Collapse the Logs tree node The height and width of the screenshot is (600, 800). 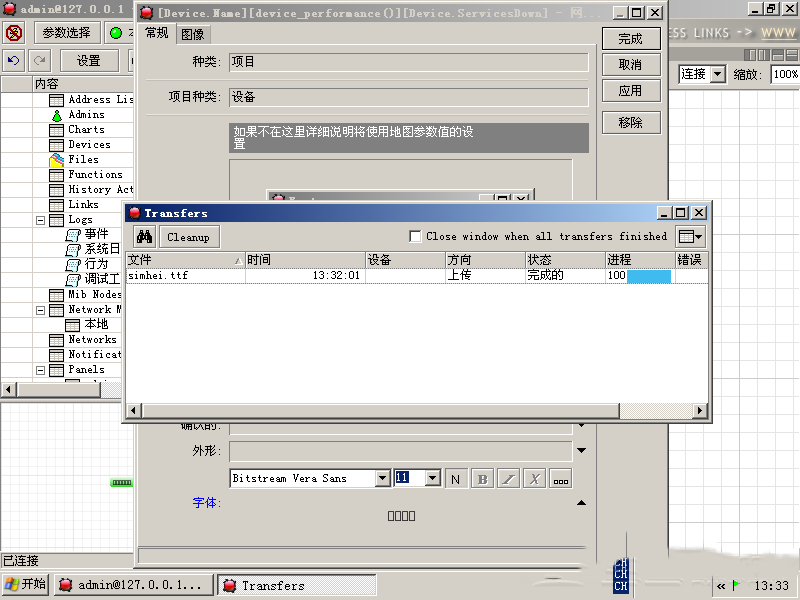pyautogui.click(x=41, y=220)
